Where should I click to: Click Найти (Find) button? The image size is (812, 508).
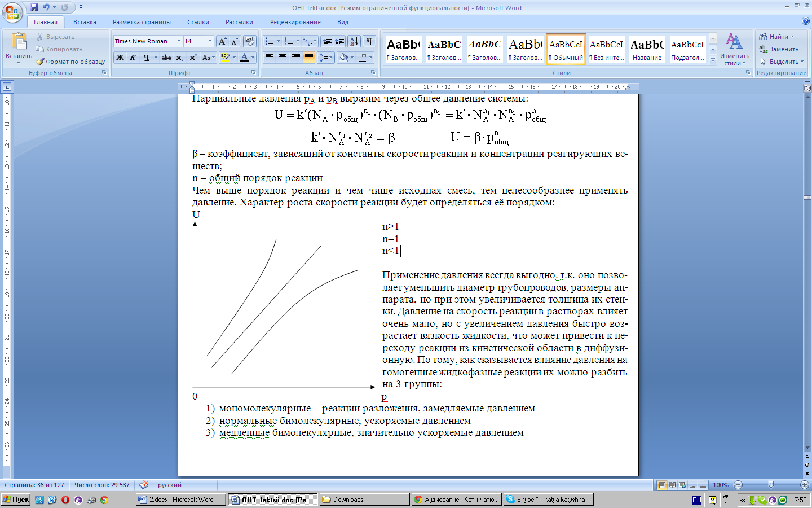coord(776,37)
